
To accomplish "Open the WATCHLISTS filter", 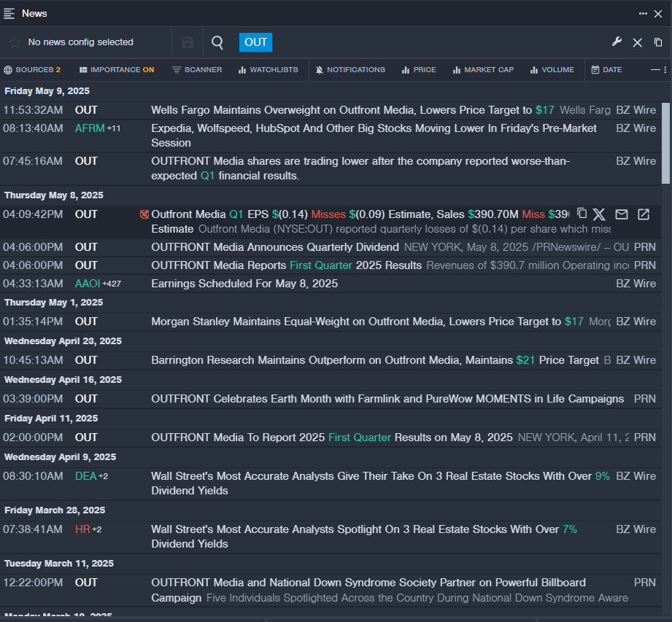I will [269, 69].
